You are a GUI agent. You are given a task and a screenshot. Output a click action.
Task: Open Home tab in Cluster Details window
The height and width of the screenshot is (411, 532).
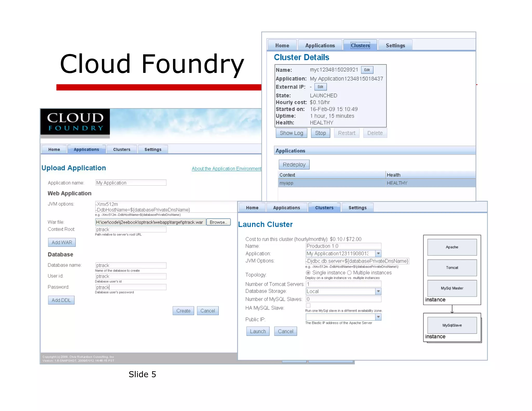click(282, 45)
